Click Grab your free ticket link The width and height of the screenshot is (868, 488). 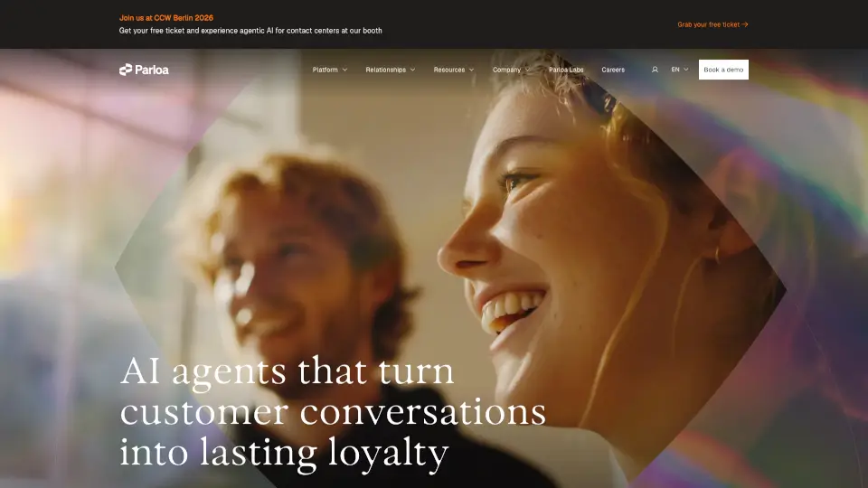click(709, 24)
